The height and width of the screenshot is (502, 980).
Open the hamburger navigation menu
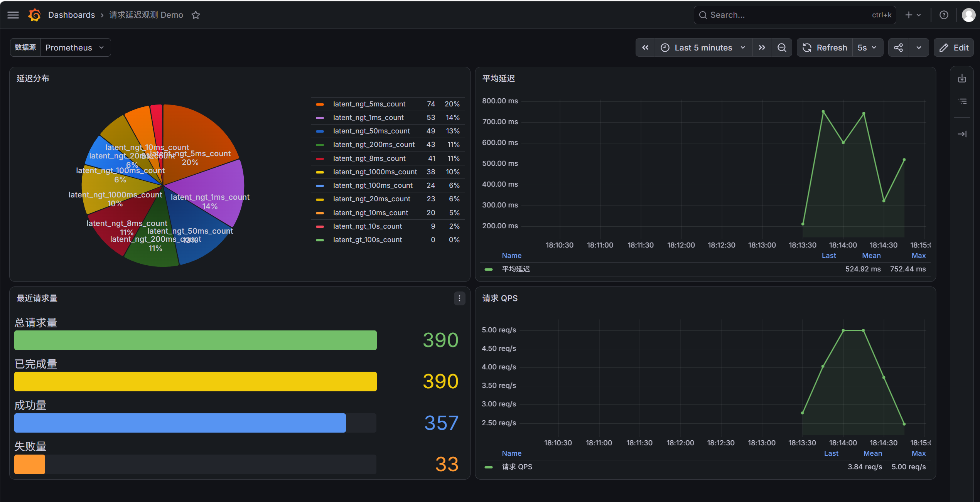coord(13,15)
